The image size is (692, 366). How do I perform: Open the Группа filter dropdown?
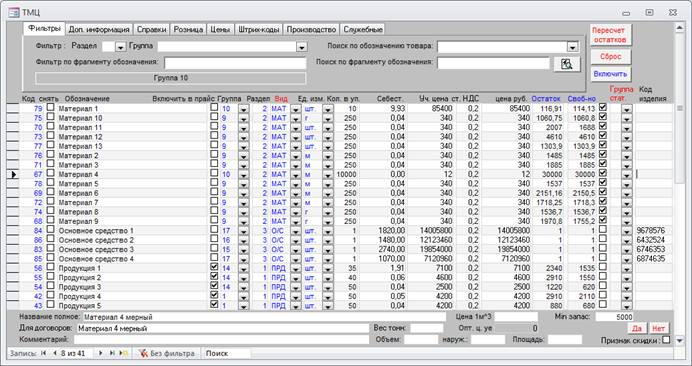click(301, 47)
